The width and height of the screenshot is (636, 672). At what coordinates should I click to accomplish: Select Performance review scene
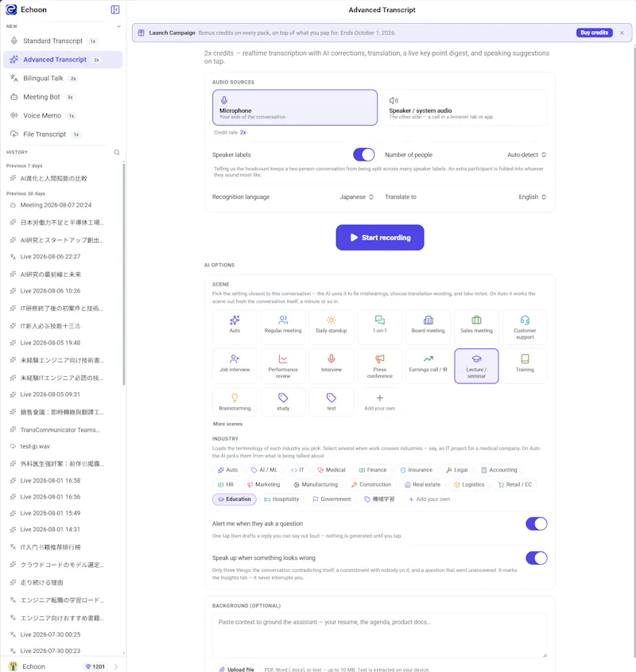[x=283, y=366]
